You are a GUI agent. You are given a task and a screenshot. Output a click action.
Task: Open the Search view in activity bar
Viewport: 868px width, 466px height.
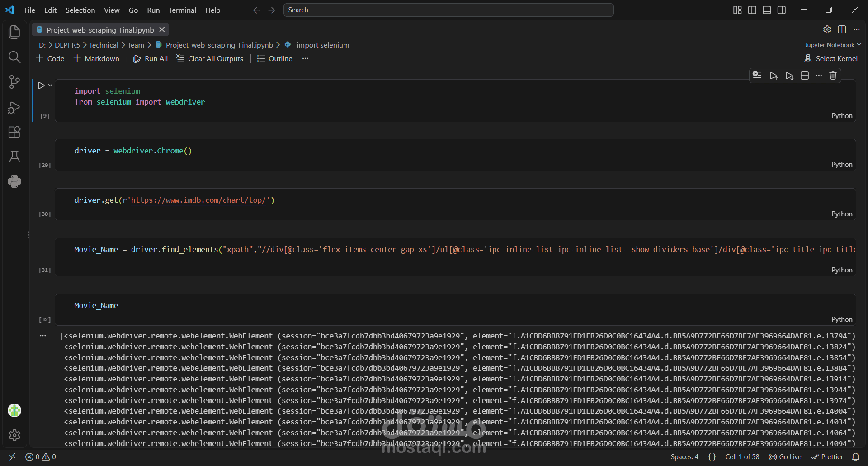(14, 57)
